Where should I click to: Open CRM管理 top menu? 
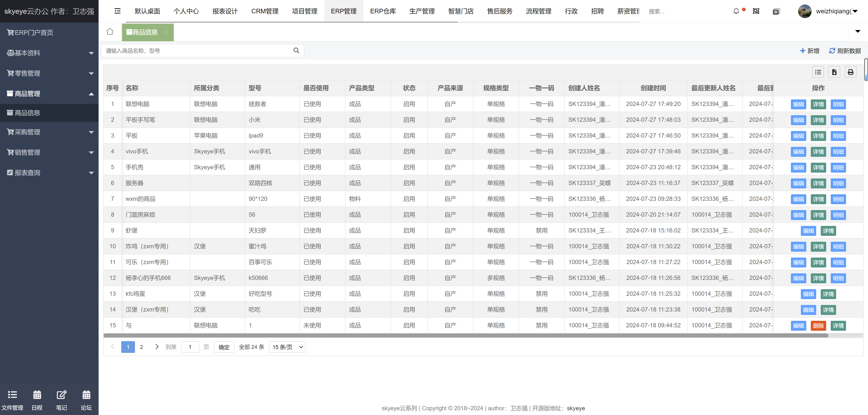(265, 11)
